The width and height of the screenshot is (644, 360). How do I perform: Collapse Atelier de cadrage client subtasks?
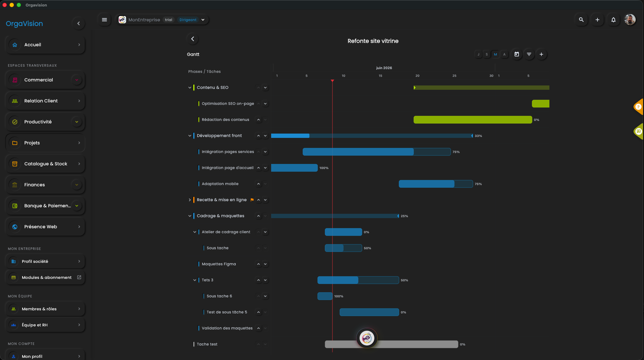(x=195, y=232)
